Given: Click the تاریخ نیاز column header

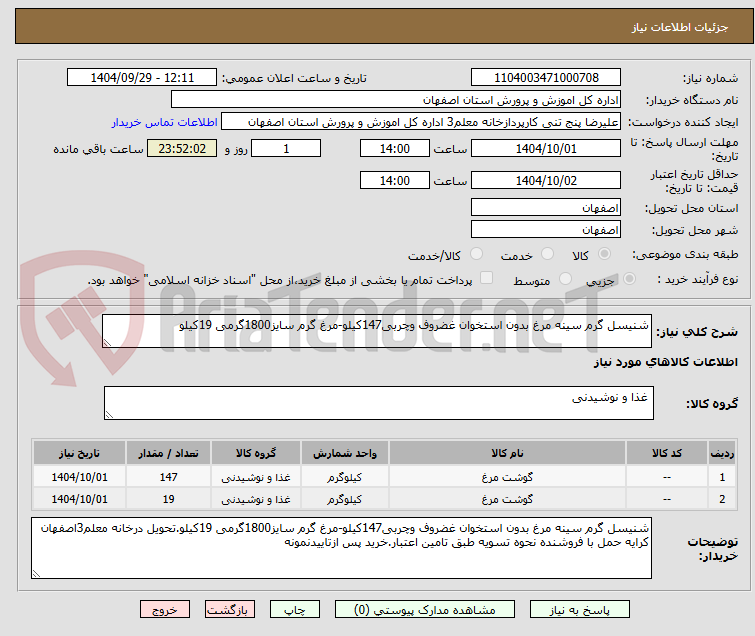Looking at the screenshot, I should (79, 453).
